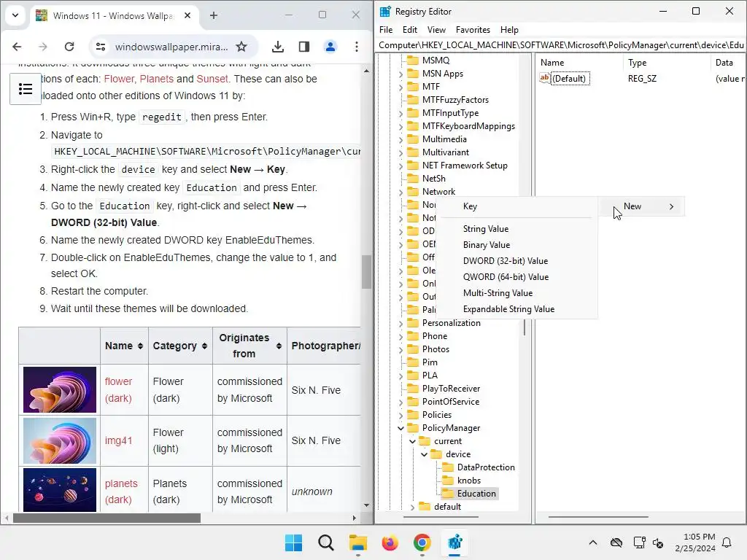Expand the MSN Apps registry key
The image size is (747, 560).
click(400, 74)
